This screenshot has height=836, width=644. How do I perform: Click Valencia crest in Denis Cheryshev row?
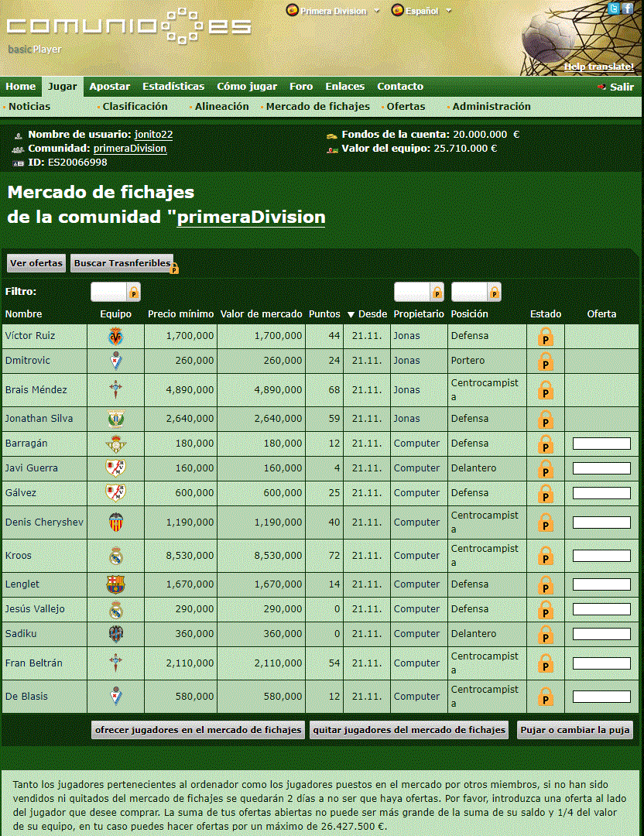pos(116,522)
